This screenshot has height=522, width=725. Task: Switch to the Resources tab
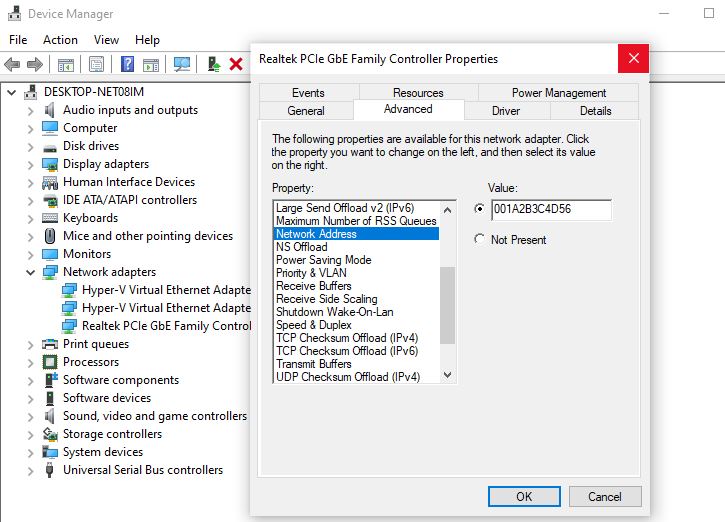coord(418,93)
